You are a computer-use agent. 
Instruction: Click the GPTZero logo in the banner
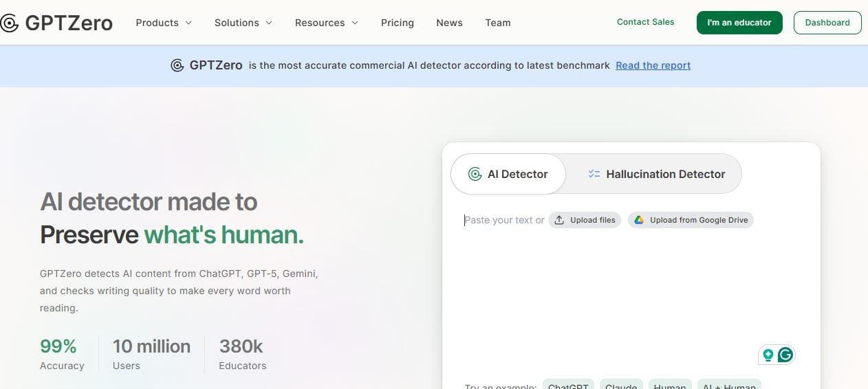pos(206,65)
